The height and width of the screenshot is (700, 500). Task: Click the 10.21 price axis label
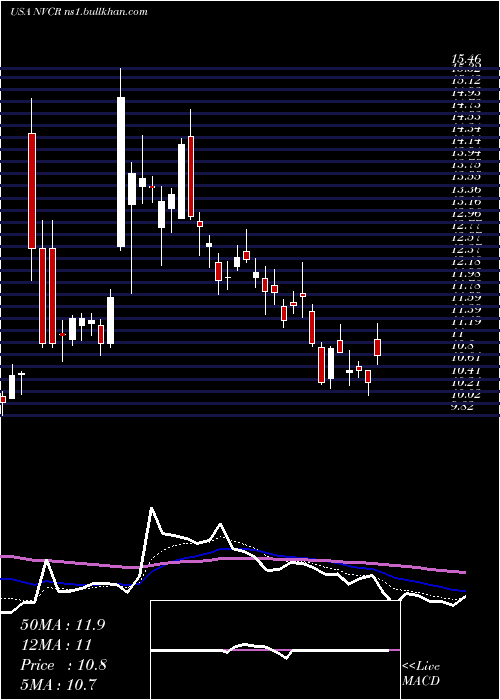[x=466, y=383]
